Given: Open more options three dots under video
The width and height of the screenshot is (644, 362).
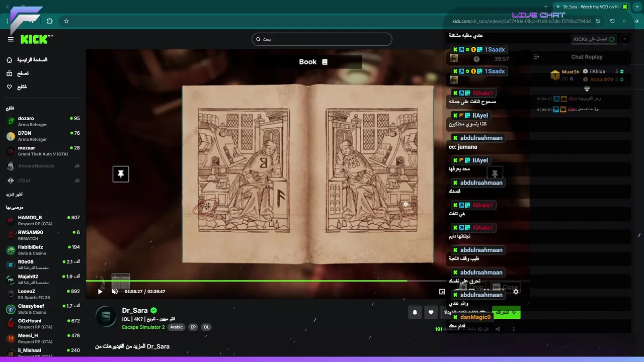Looking at the screenshot, I should [x=514, y=329].
